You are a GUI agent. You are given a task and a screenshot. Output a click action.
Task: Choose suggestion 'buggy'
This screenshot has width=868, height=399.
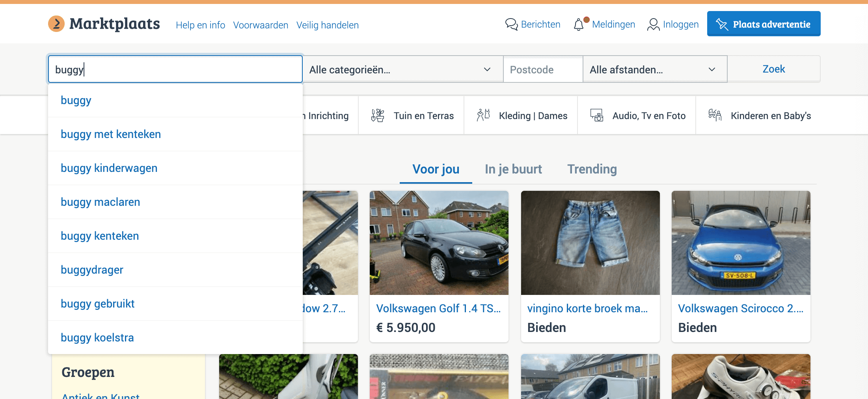pyautogui.click(x=175, y=101)
